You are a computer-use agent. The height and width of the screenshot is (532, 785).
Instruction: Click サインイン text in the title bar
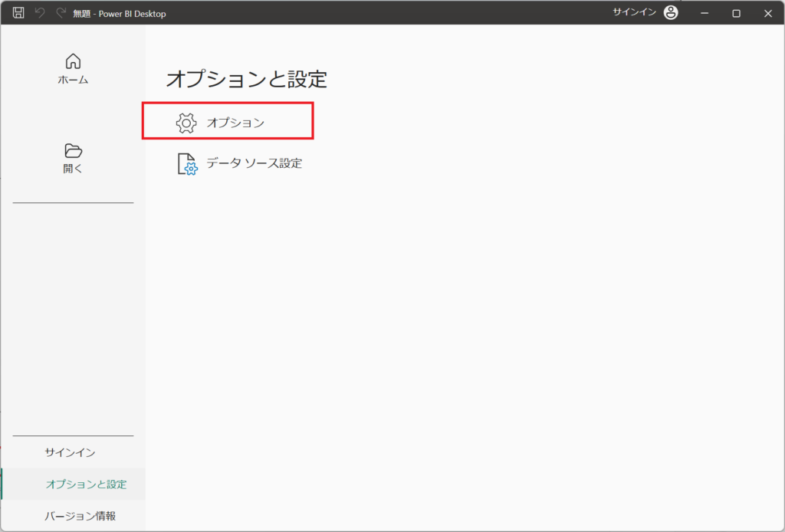633,13
